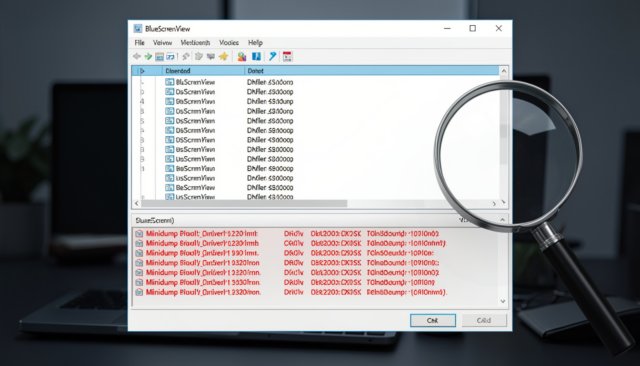Click the blue wrench toolbar icon
Screen dimensions: 640x366
pos(272,56)
